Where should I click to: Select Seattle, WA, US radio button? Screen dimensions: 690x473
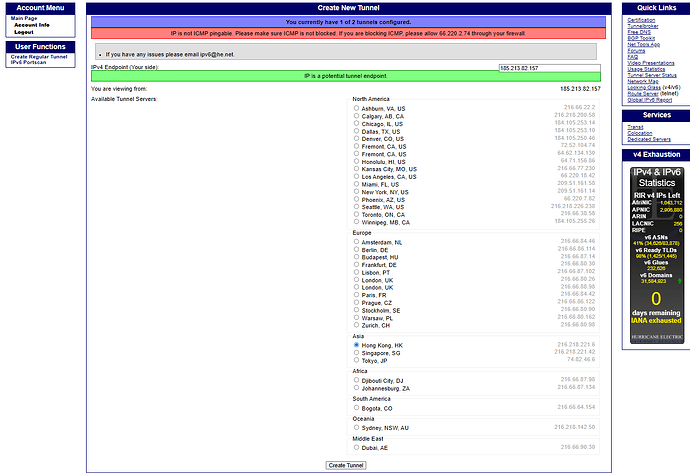(x=356, y=206)
